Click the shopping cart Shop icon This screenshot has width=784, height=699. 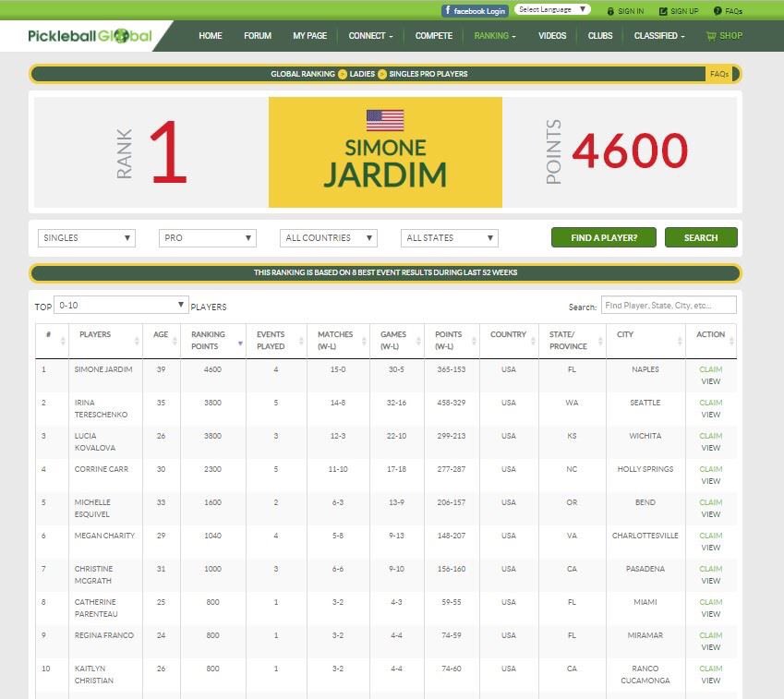(710, 35)
